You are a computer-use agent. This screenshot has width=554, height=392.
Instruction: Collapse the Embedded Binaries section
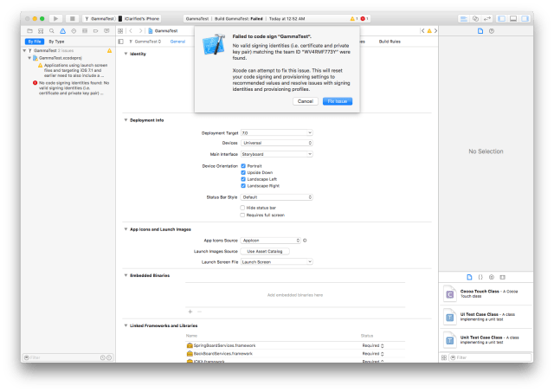126,275
